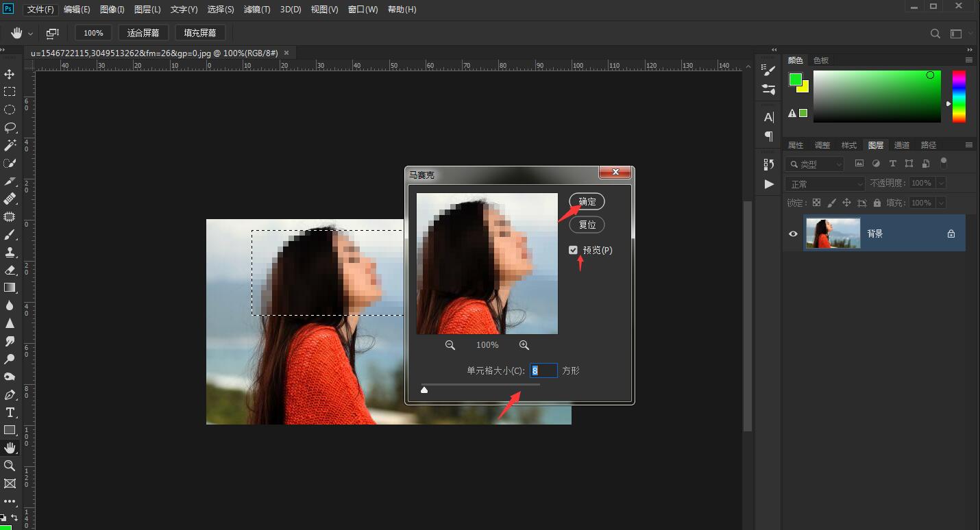
Task: Open the 类型 layer filter type dropdown
Action: pyautogui.click(x=815, y=164)
